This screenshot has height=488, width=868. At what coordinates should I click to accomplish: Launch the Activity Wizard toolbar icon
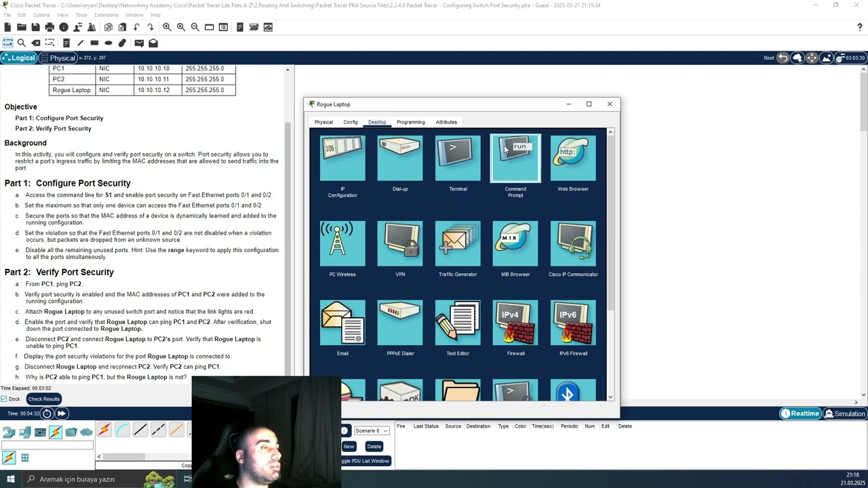92,27
